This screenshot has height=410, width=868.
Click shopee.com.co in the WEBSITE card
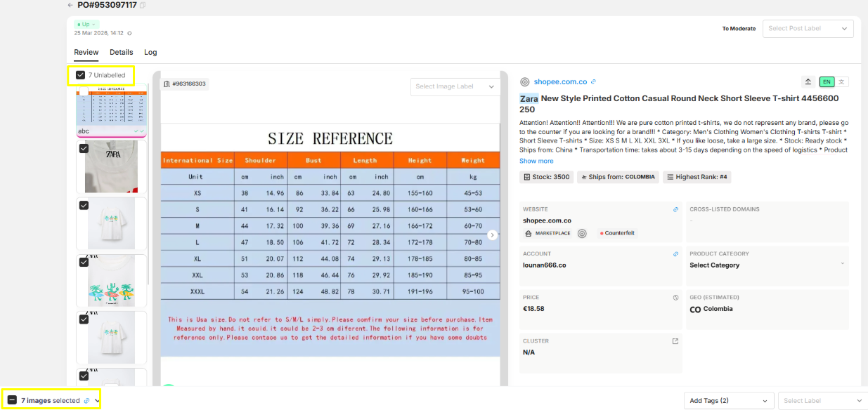547,220
